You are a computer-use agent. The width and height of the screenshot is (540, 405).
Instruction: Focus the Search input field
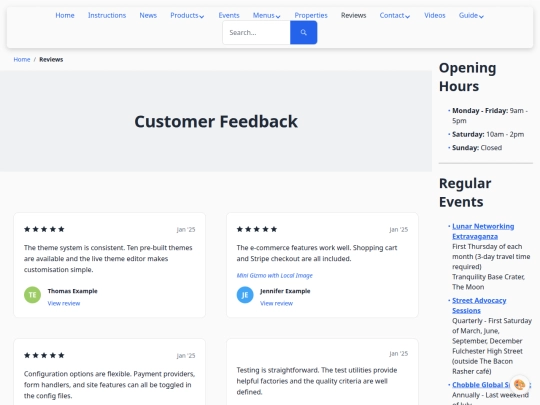click(x=257, y=32)
